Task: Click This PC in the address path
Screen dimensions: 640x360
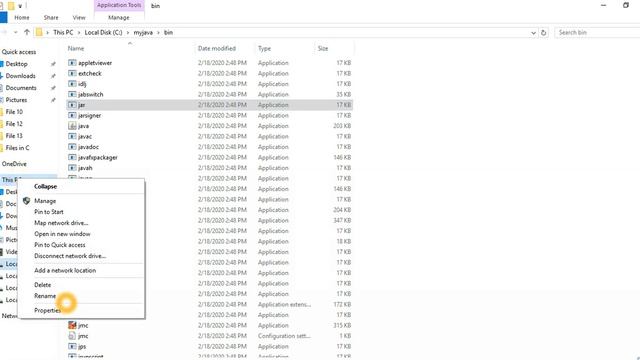Action: (63, 32)
